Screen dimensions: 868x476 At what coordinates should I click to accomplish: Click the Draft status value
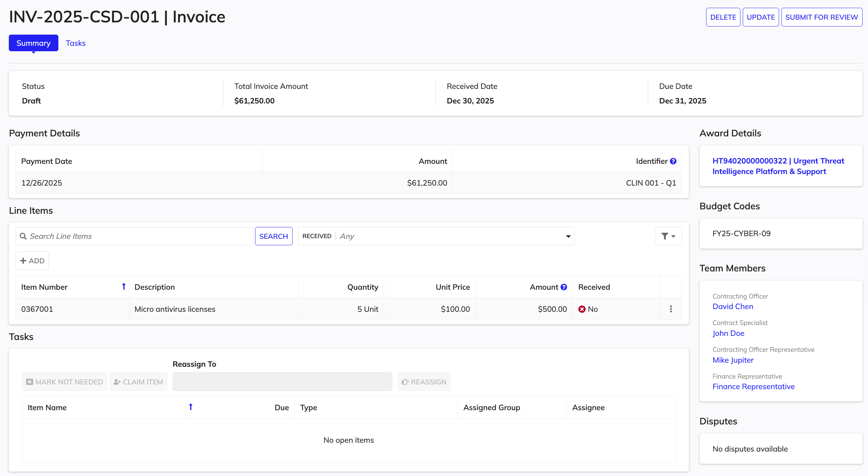click(x=31, y=101)
